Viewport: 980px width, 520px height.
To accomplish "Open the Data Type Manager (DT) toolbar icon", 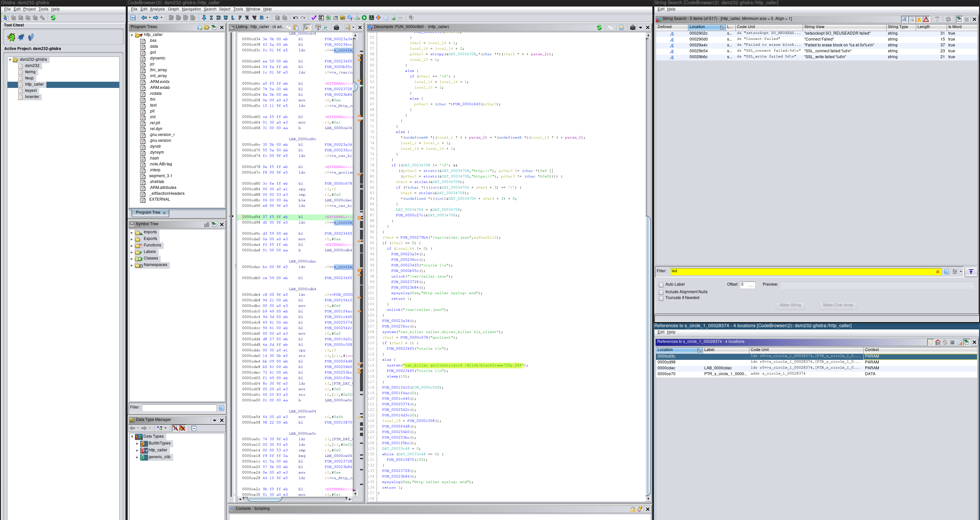I will 343,18.
